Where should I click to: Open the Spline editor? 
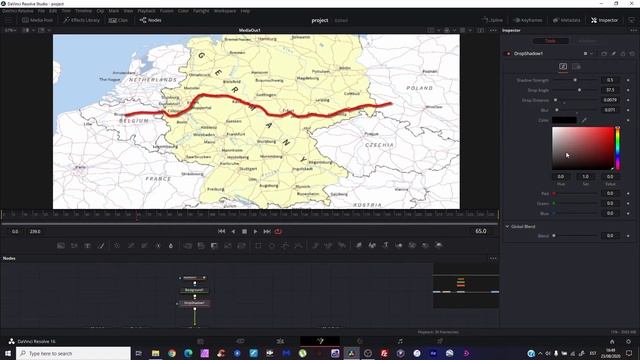[x=492, y=20]
